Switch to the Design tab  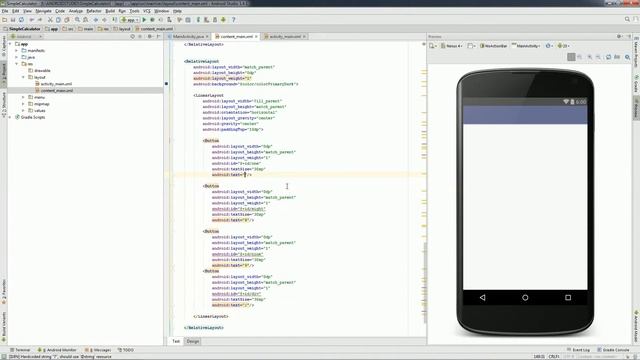[x=193, y=341]
